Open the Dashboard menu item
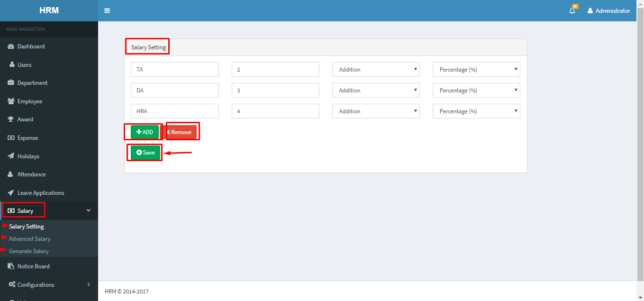The image size is (644, 301). (49, 46)
